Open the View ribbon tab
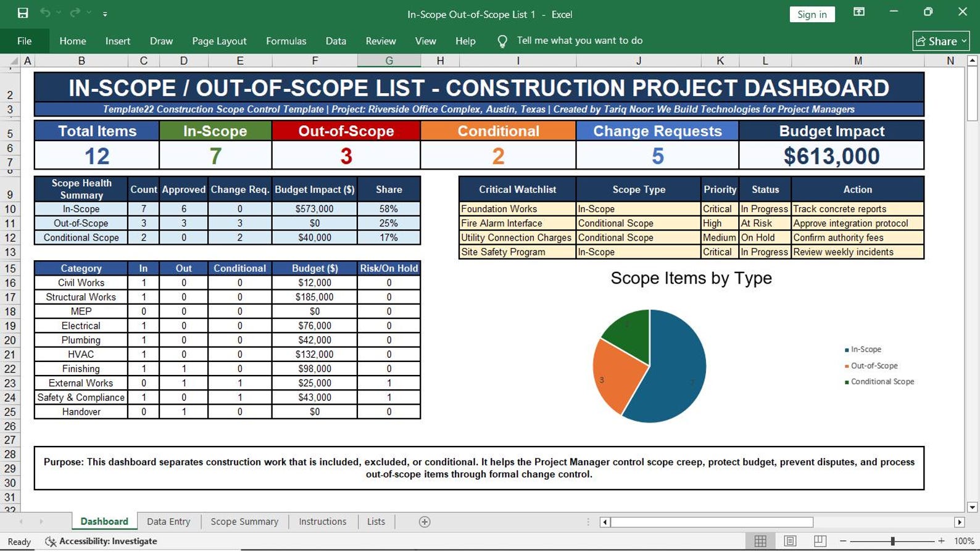This screenshot has height=552, width=980. click(425, 41)
